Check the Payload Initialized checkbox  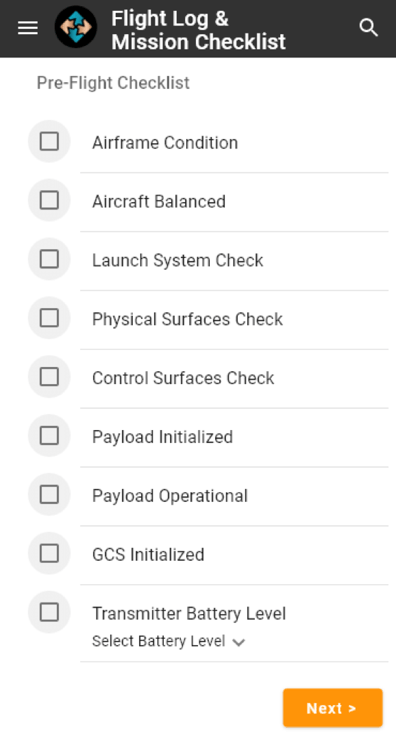(49, 436)
